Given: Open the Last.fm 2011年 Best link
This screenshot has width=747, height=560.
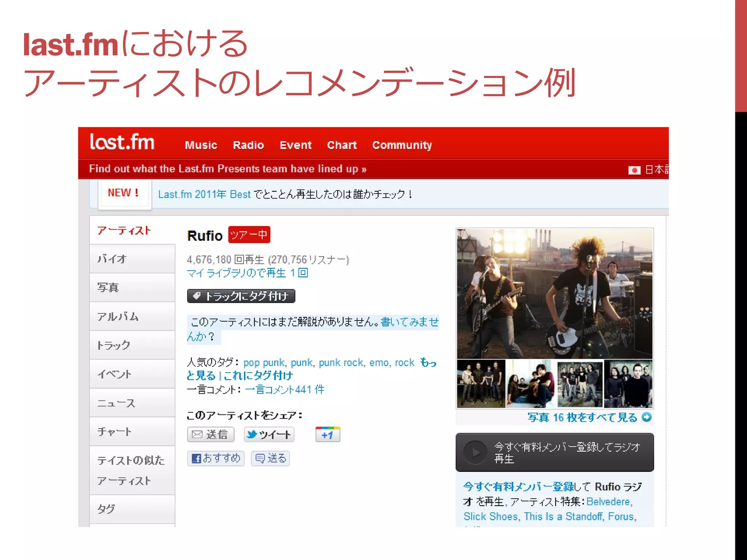Looking at the screenshot, I should (x=204, y=194).
